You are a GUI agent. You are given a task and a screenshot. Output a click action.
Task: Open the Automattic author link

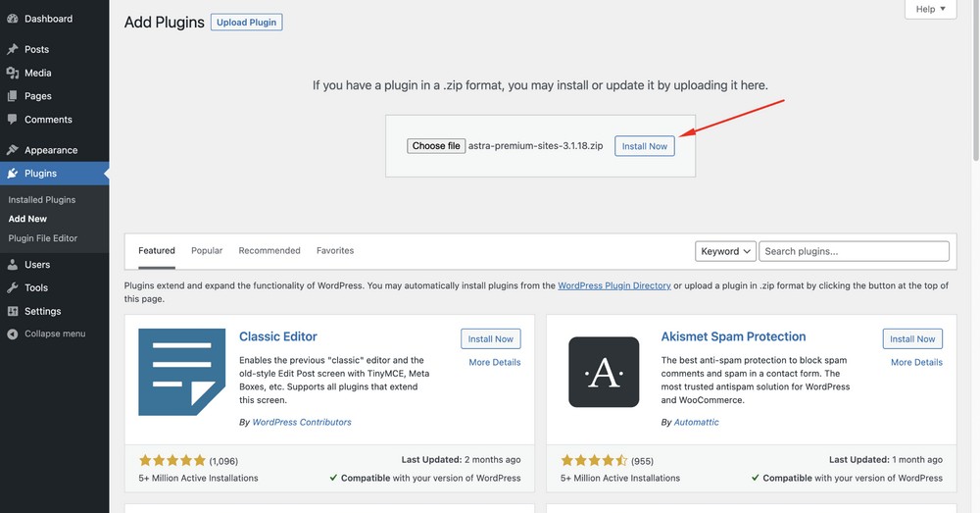696,423
